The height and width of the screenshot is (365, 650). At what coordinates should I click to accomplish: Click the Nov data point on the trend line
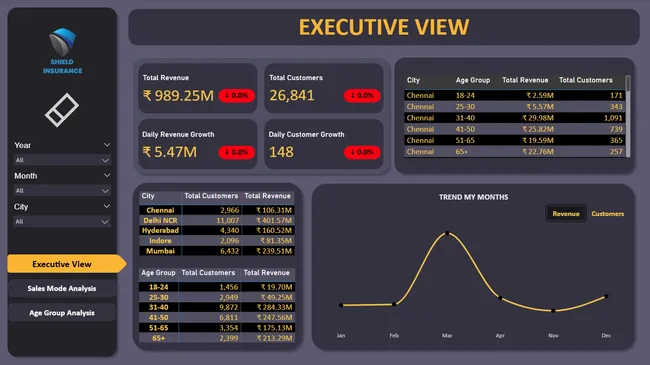tap(553, 311)
